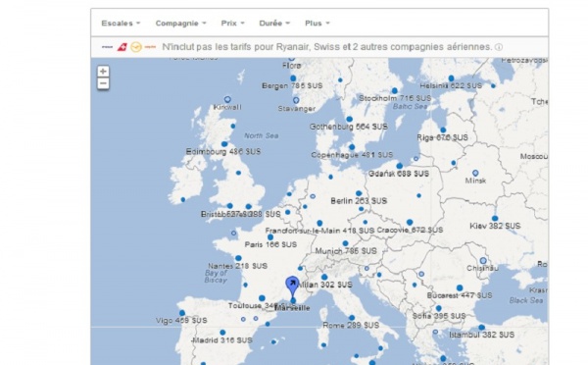Click the Minsk hollow marker
Viewport: 588px width, 365px height.
tap(475, 173)
